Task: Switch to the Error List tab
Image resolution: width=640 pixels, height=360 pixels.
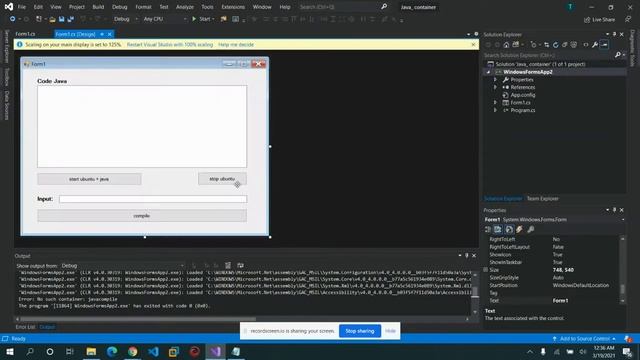Action: [25, 327]
